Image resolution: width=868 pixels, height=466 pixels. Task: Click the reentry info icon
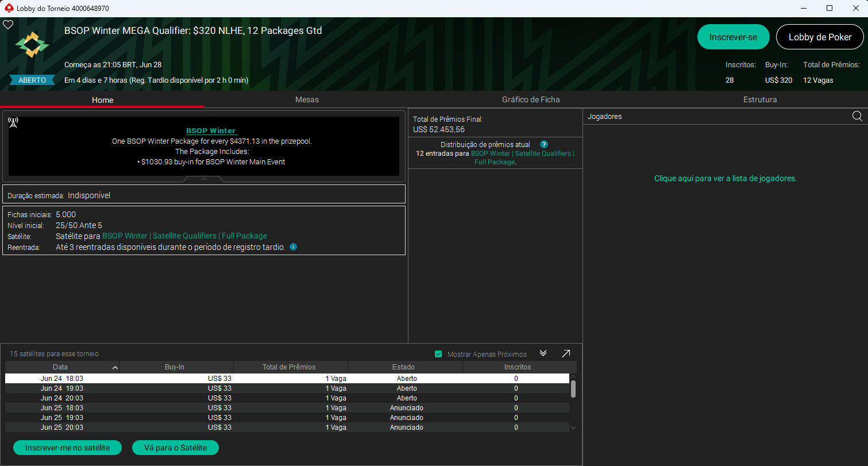click(x=293, y=247)
